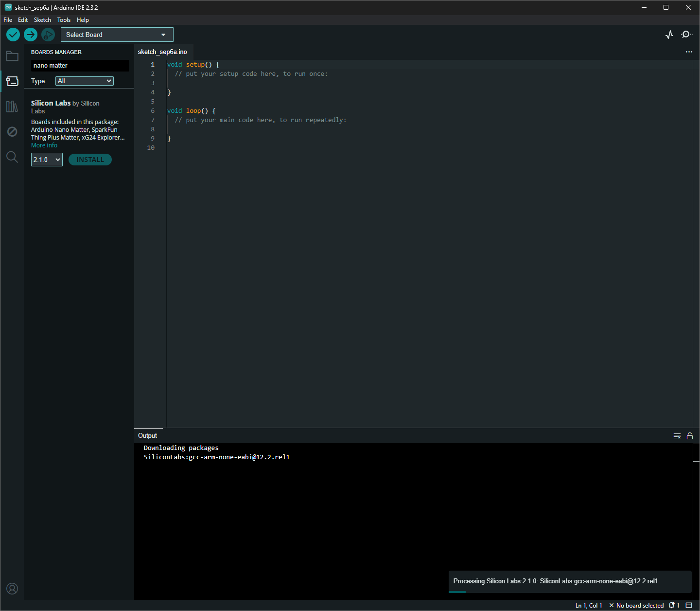Open the notifications bell in status bar
Image resolution: width=700 pixels, height=611 pixels.
(x=674, y=605)
